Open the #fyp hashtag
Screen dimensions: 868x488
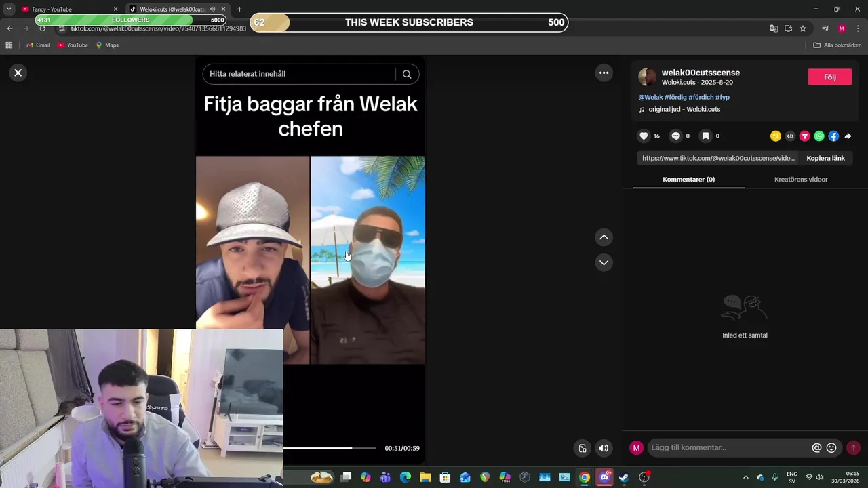click(722, 97)
